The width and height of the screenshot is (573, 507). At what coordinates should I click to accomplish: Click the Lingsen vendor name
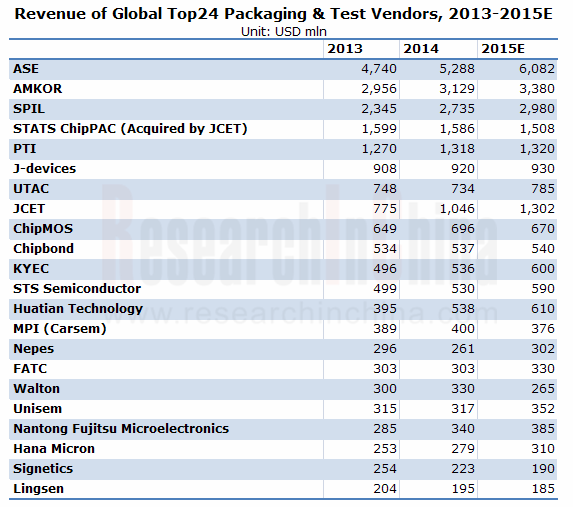[38, 489]
